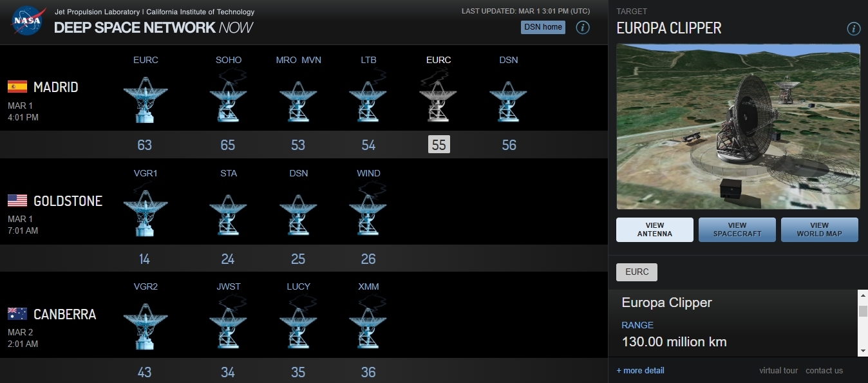The image size is (868, 383).
Task: Go to DSN home
Action: 543,27
